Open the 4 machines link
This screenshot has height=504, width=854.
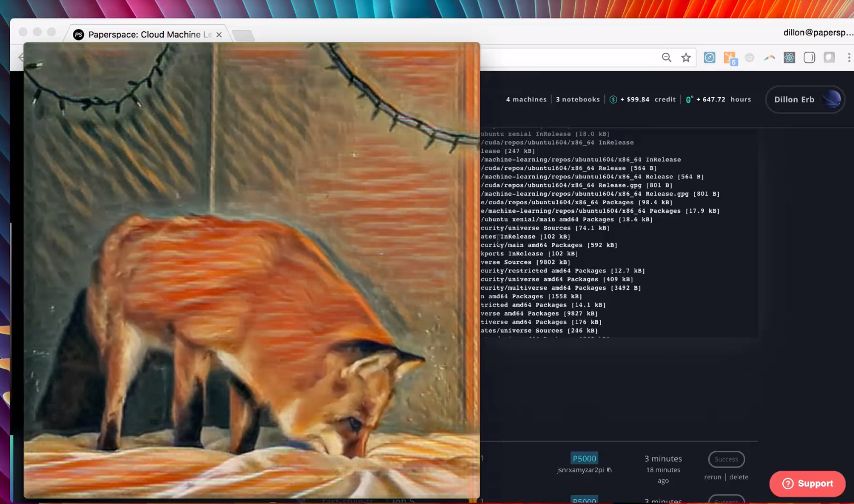(527, 99)
